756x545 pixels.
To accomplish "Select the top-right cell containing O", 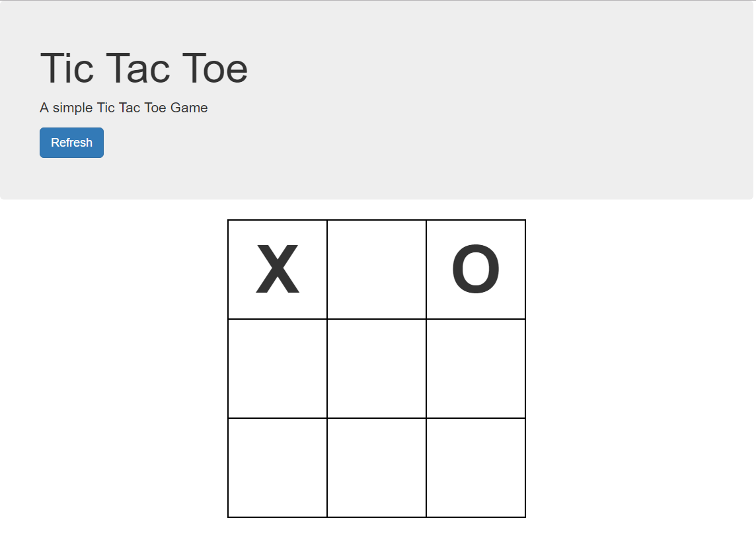I will point(476,270).
